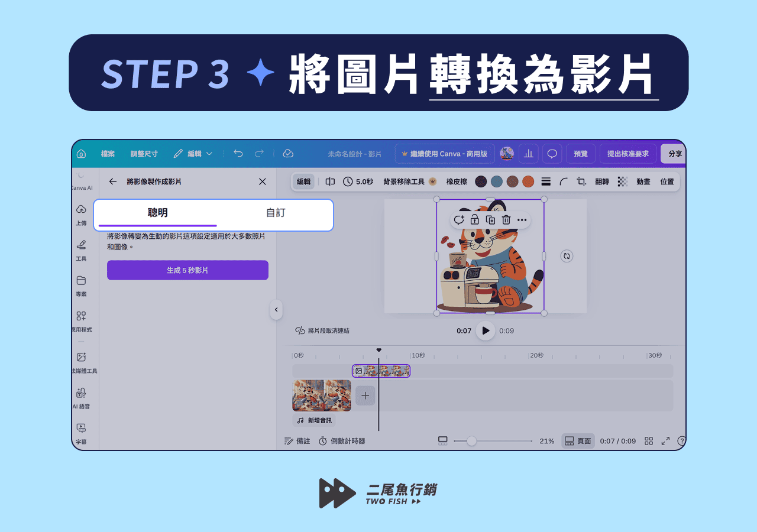This screenshot has width=757, height=532.
Task: Open the 調整尺寸 menu
Action: (144, 154)
